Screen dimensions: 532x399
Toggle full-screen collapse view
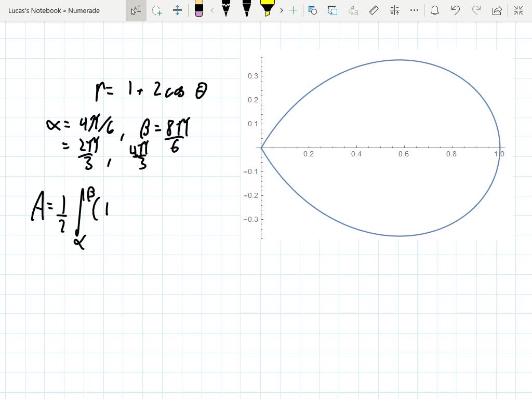click(518, 10)
